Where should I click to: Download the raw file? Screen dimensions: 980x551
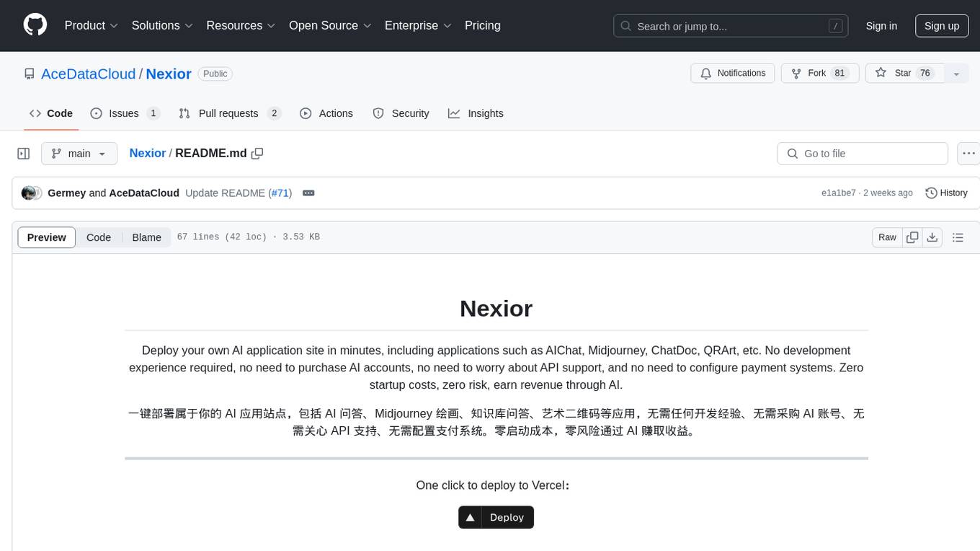pyautogui.click(x=932, y=237)
